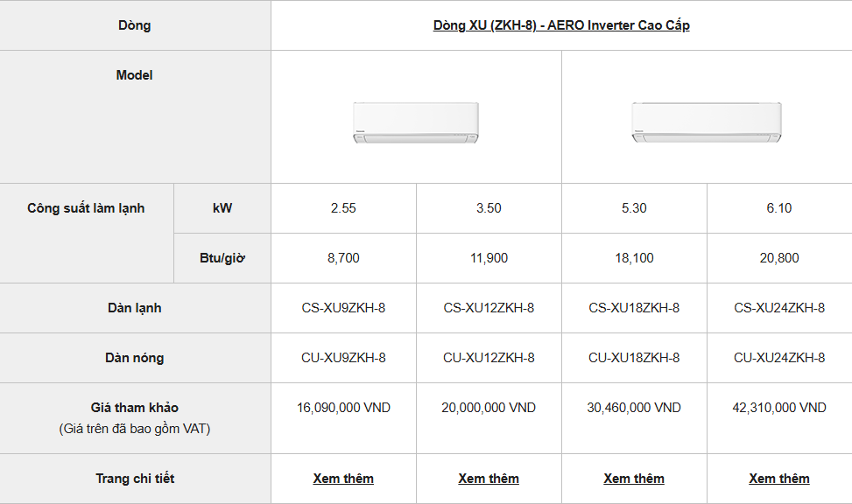Select the CS-XU12ZKH-8 indoor unit cell

(x=489, y=308)
